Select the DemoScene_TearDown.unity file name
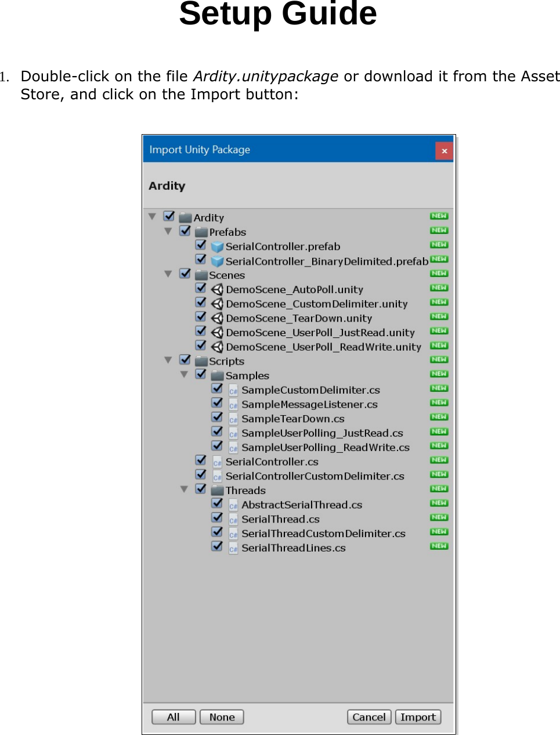560x735 pixels. click(299, 318)
